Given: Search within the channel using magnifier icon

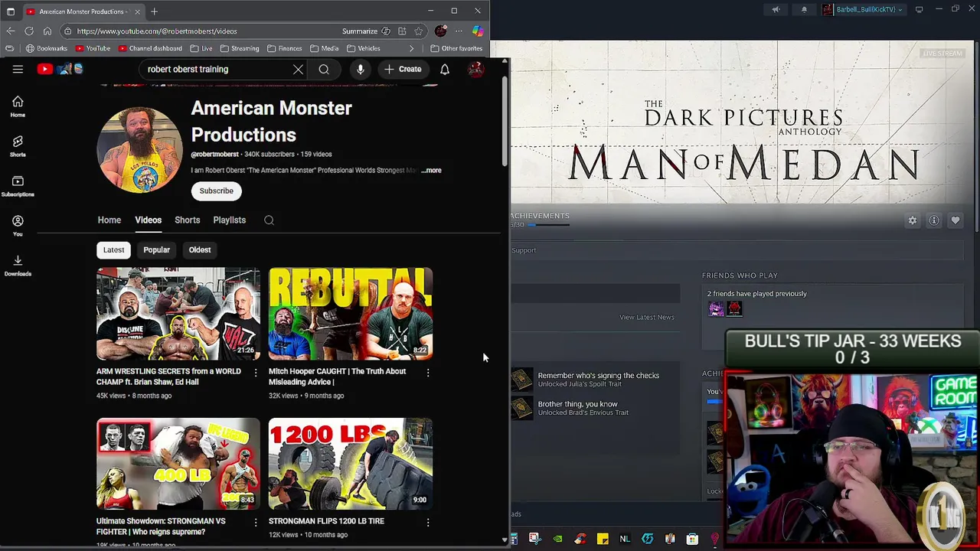Looking at the screenshot, I should point(269,220).
